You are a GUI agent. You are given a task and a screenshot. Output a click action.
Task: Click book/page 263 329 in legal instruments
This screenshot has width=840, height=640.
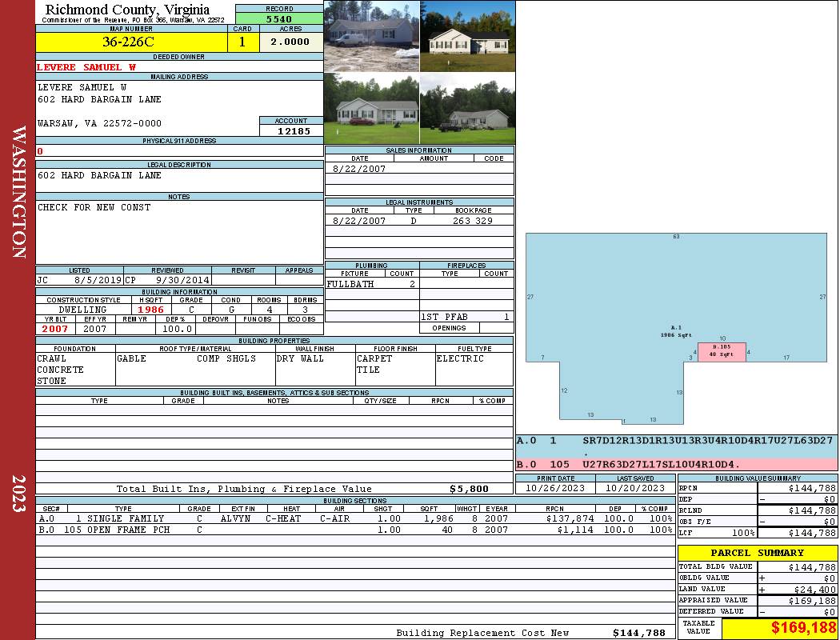click(x=472, y=221)
